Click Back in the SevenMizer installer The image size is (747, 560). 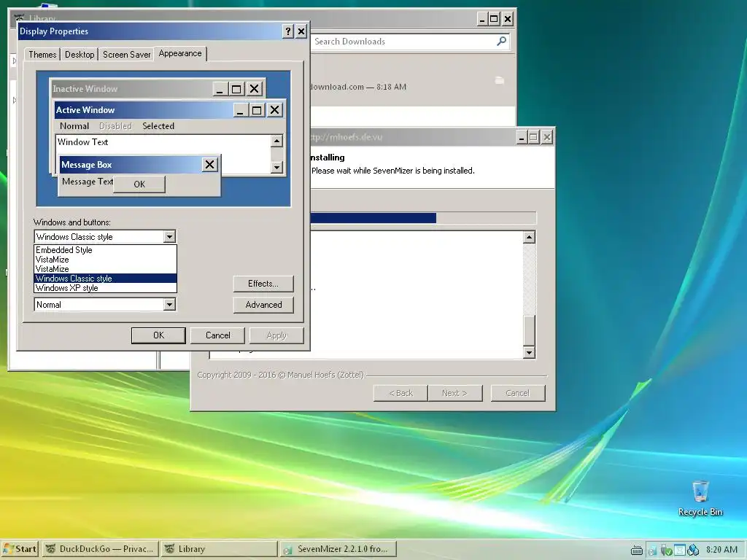tap(400, 393)
